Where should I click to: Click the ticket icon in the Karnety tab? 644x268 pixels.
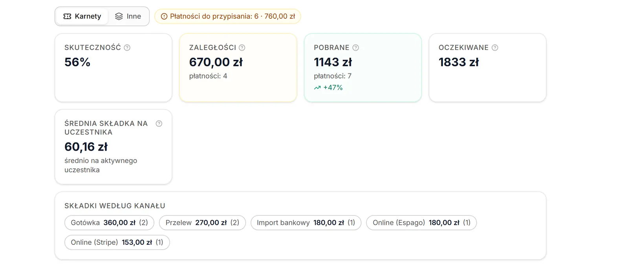67,16
